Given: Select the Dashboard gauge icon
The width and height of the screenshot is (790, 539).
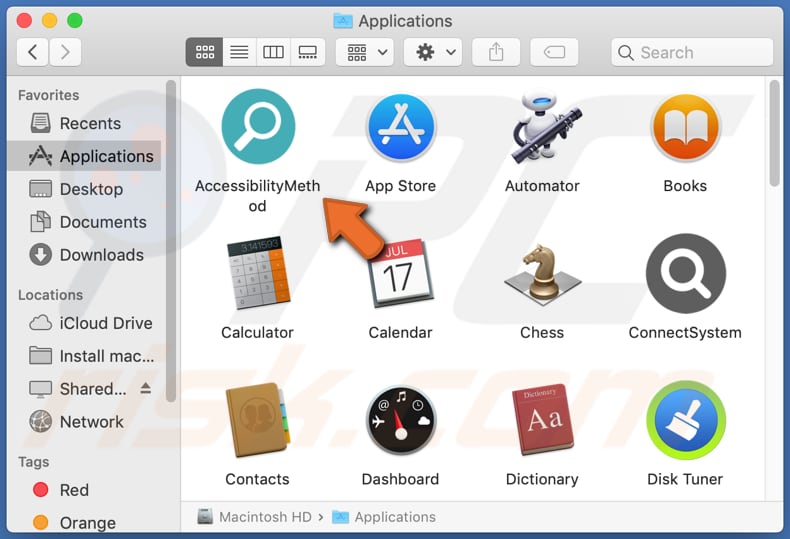Looking at the screenshot, I should point(401,420).
